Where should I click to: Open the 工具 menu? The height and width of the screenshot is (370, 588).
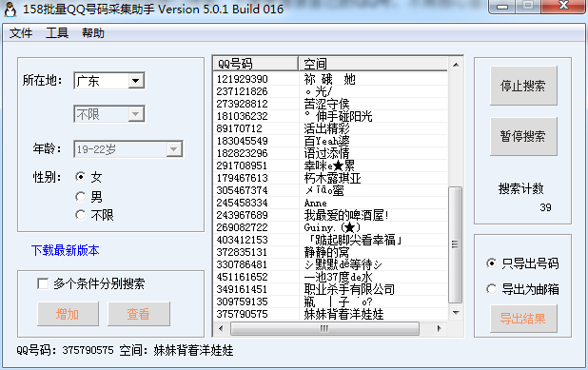(57, 33)
